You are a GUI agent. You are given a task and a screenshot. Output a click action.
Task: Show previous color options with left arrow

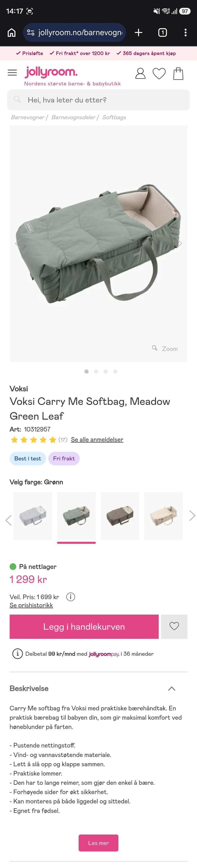pos(8,520)
